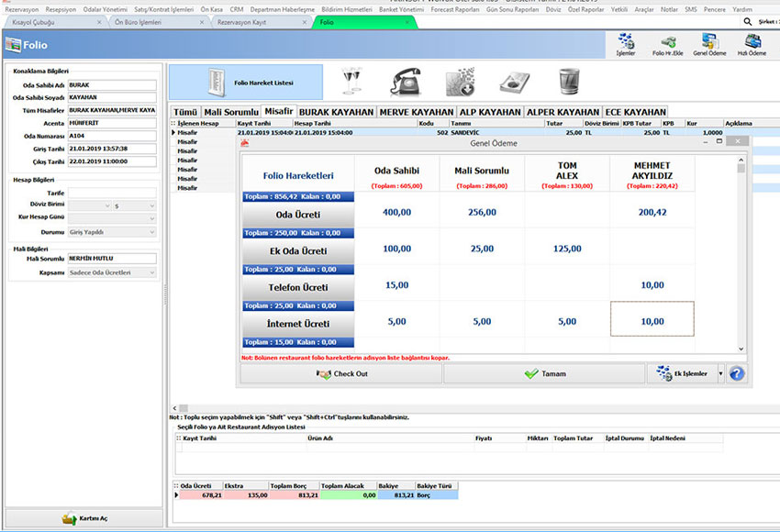Select the MERVE KAYAHAN tab

[x=417, y=112]
